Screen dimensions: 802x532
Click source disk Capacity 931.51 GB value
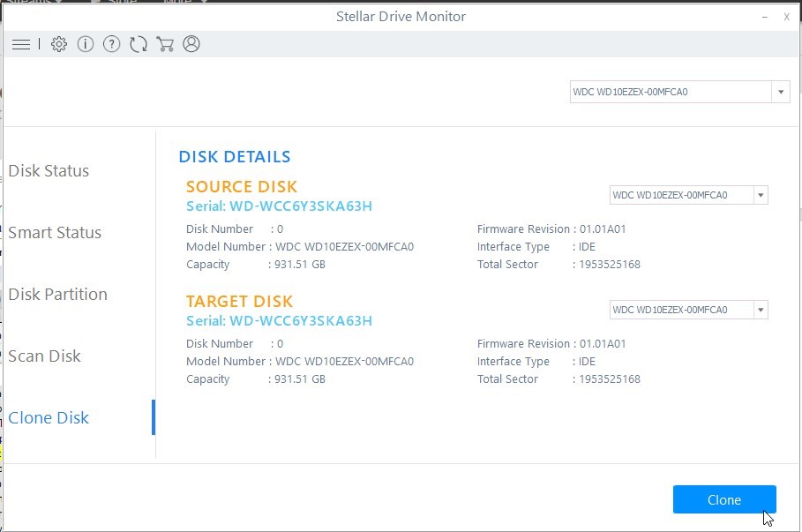tap(300, 265)
